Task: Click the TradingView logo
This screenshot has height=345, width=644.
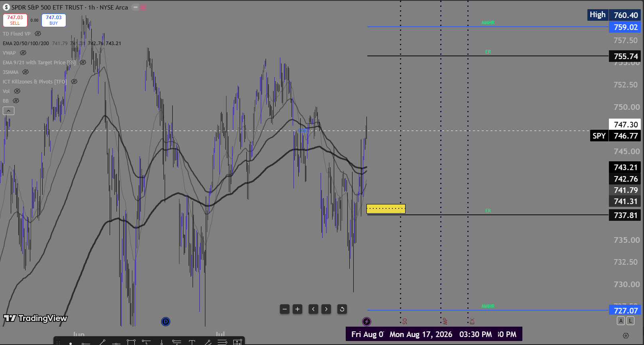Action: pyautogui.click(x=35, y=318)
